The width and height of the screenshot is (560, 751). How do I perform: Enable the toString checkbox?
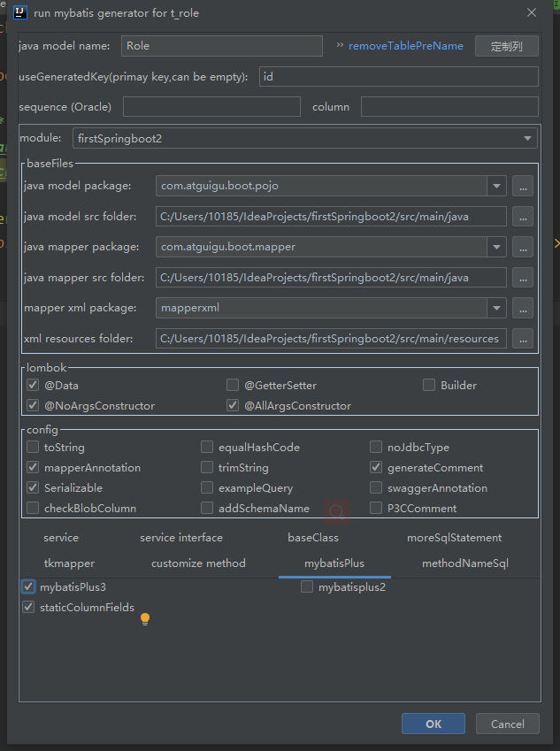pos(33,448)
